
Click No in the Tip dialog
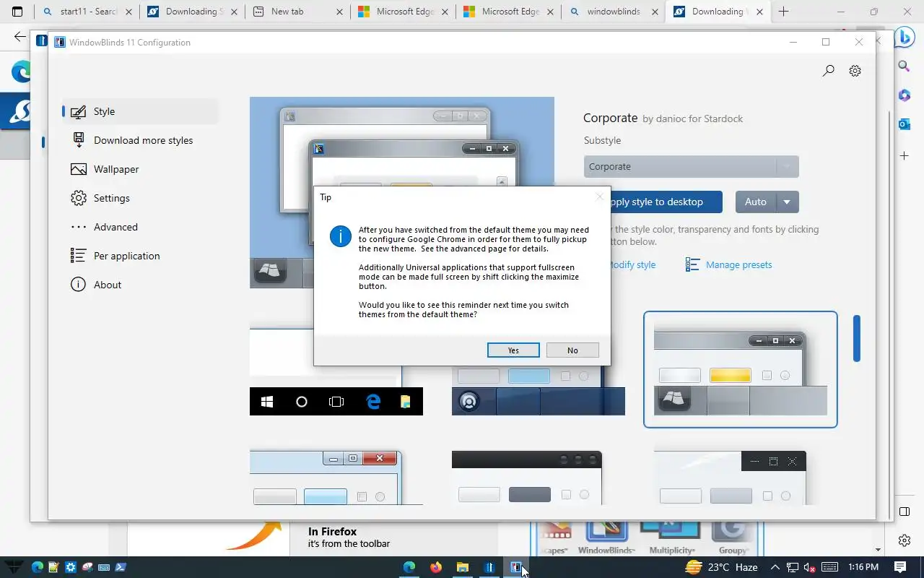click(572, 350)
